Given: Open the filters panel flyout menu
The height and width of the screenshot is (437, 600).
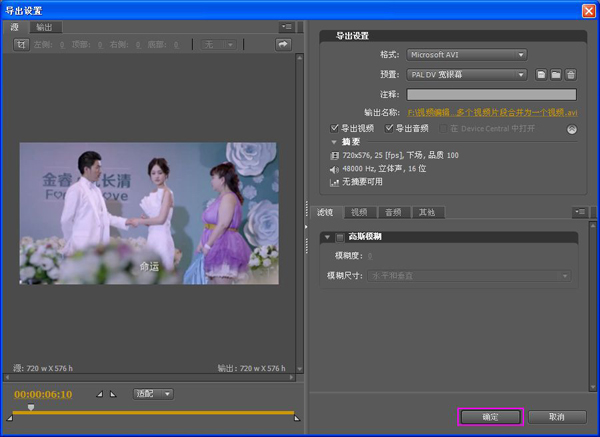Looking at the screenshot, I should pyautogui.click(x=580, y=212).
